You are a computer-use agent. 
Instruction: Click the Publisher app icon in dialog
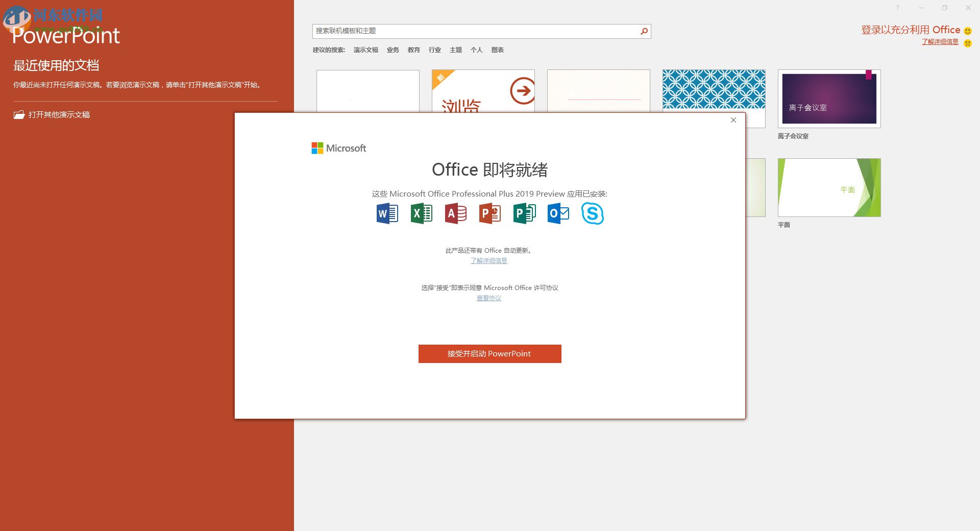(524, 213)
